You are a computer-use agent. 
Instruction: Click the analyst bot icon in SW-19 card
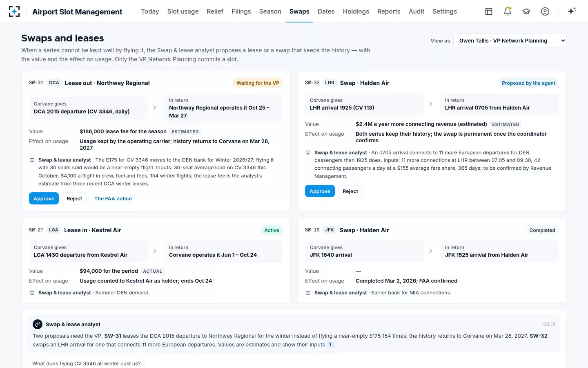tap(308, 293)
